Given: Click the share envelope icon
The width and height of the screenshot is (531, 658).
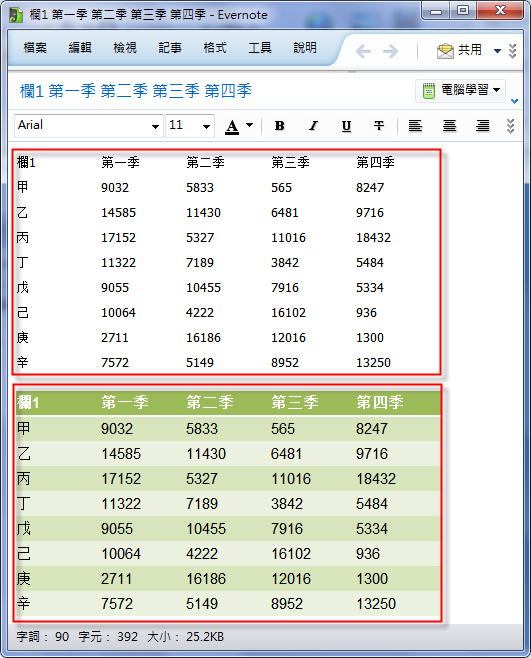Looking at the screenshot, I should point(445,51).
